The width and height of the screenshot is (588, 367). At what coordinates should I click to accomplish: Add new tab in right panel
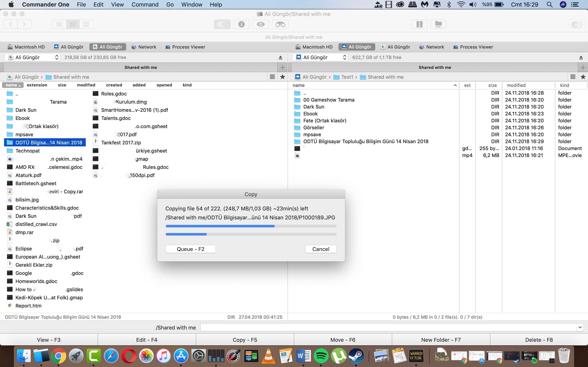click(x=583, y=67)
